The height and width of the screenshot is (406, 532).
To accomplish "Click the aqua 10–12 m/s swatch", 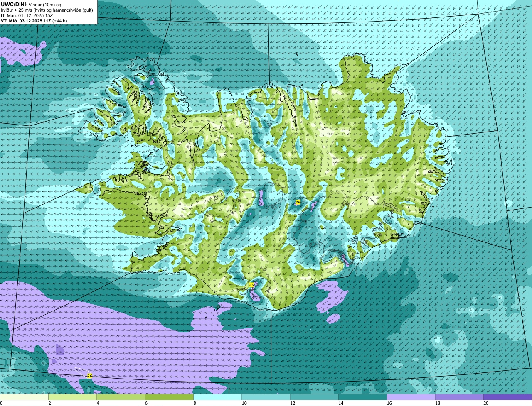I will click(266, 397).
